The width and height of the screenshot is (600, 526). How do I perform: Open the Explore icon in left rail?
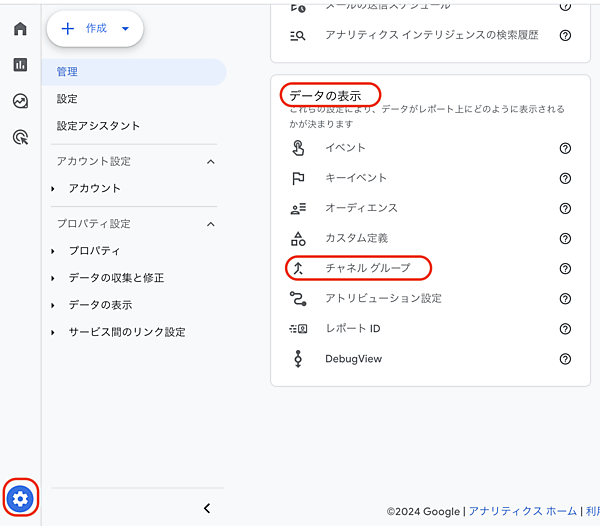[x=20, y=101]
